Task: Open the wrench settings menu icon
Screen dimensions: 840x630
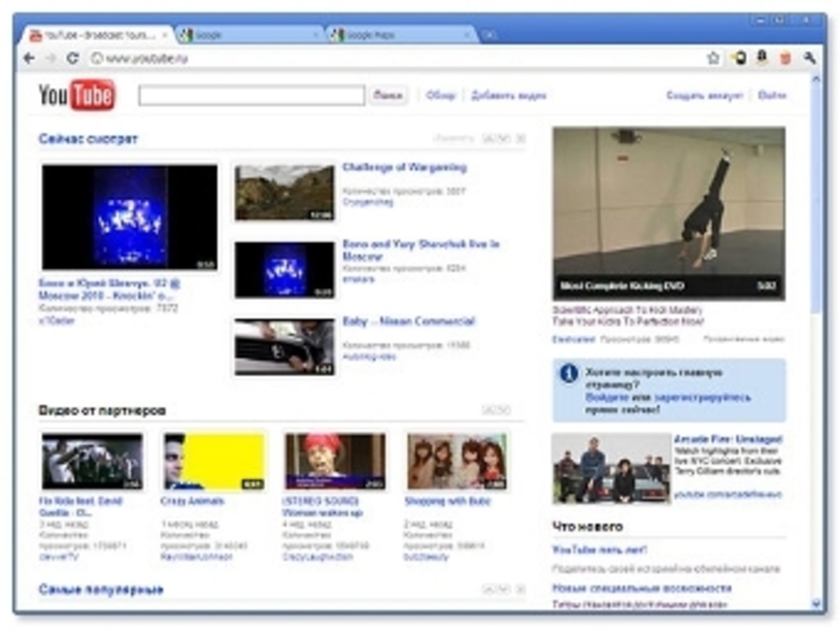Action: click(810, 58)
